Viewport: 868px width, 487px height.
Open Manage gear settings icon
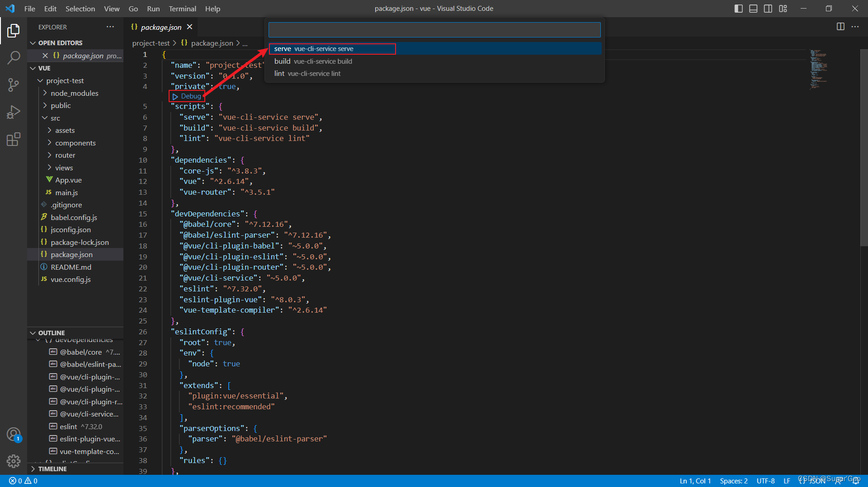[x=14, y=461]
